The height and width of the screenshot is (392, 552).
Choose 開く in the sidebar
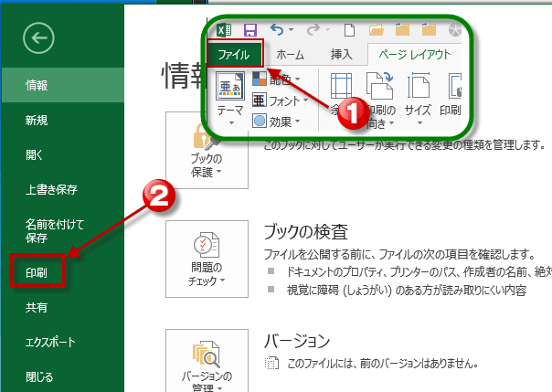(x=63, y=154)
